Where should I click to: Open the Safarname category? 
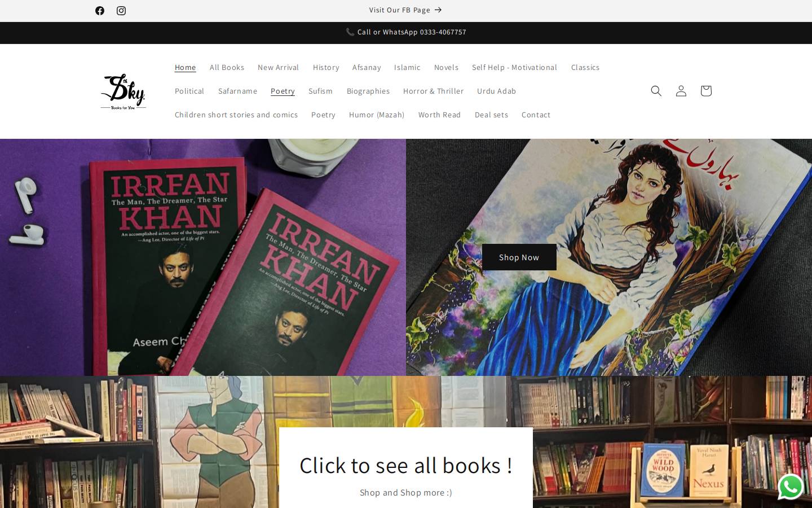pos(237,91)
